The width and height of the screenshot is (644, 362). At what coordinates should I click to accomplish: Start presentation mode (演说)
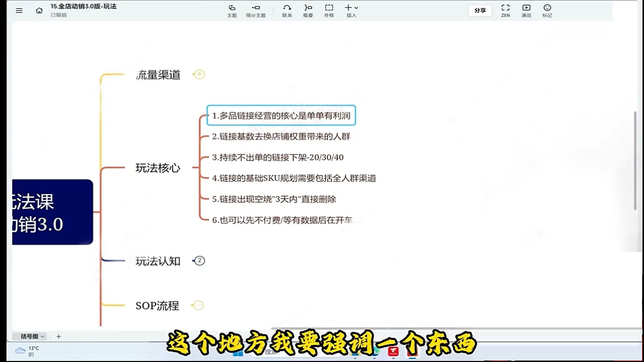pos(526,10)
